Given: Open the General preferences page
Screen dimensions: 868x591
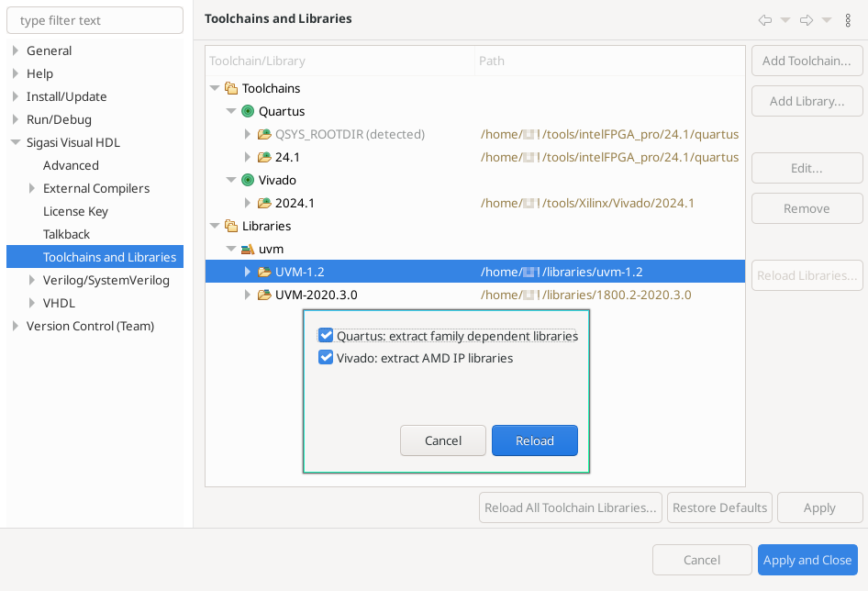Looking at the screenshot, I should pyautogui.click(x=50, y=50).
